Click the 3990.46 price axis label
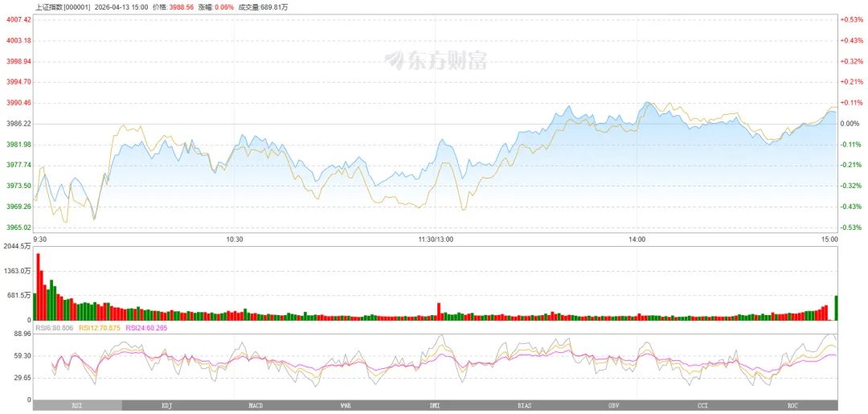 coord(19,102)
